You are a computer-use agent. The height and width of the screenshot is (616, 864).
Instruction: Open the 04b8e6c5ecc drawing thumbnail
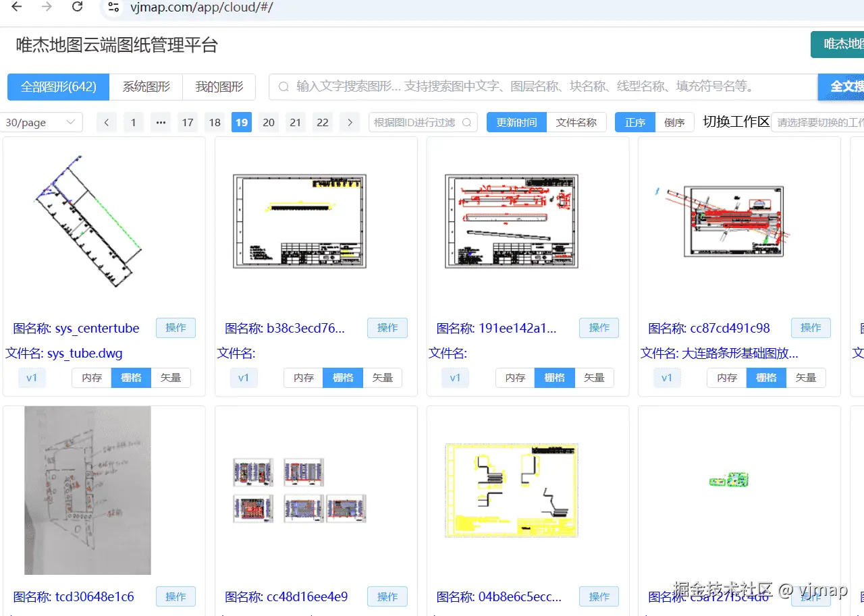pos(512,490)
